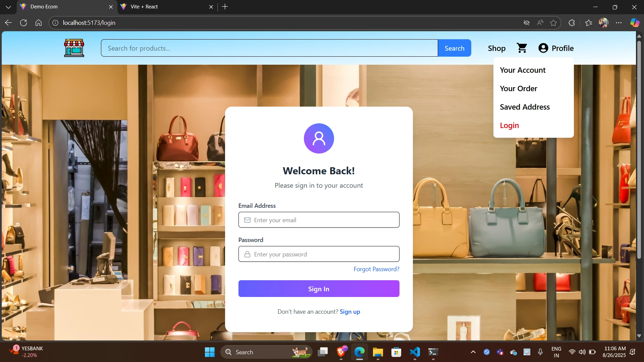The image size is (644, 362).
Task: Click microphone icon in system tray
Action: (540, 352)
